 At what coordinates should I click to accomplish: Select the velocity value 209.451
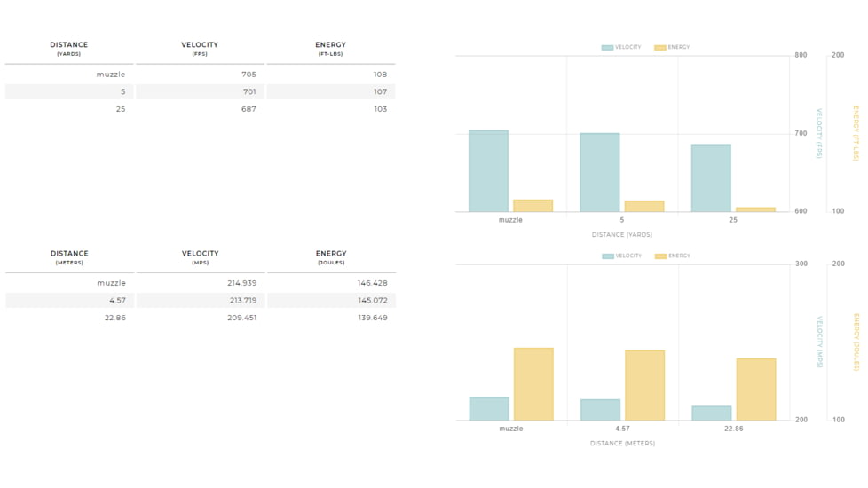pyautogui.click(x=242, y=318)
